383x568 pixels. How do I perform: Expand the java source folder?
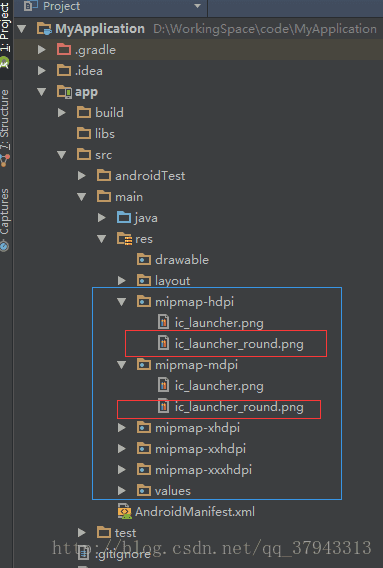click(x=102, y=218)
